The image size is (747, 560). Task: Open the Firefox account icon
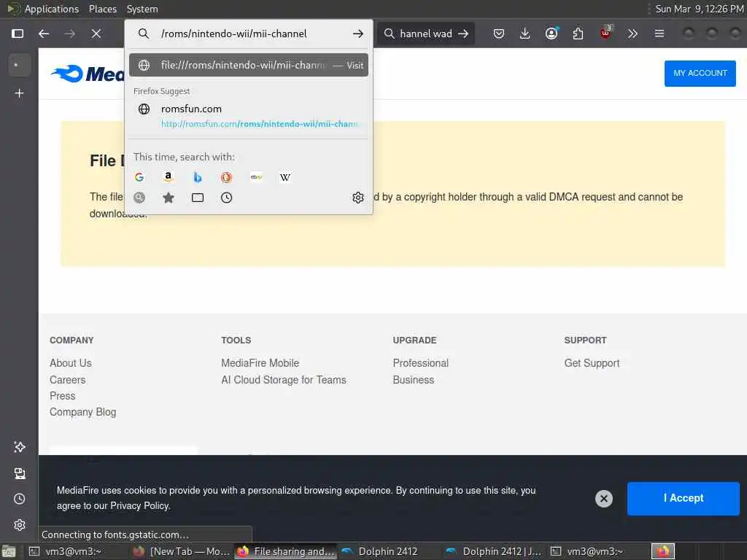pos(551,34)
